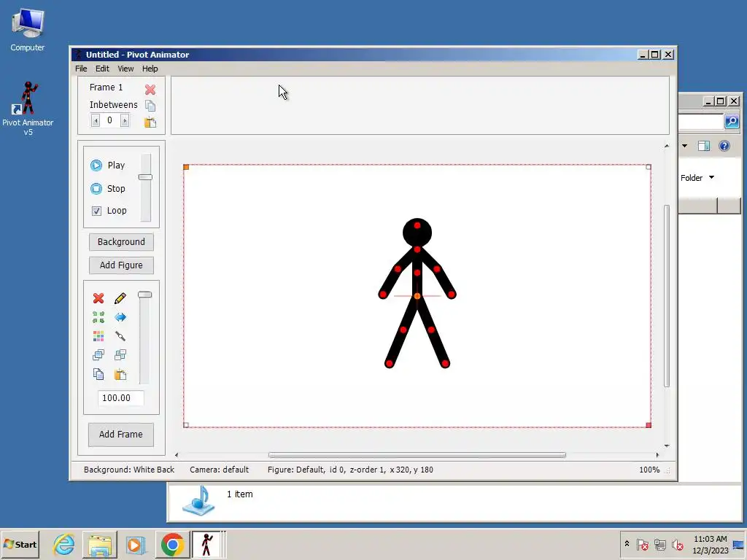
Task: Bring figure to front icon
Action: [x=98, y=355]
